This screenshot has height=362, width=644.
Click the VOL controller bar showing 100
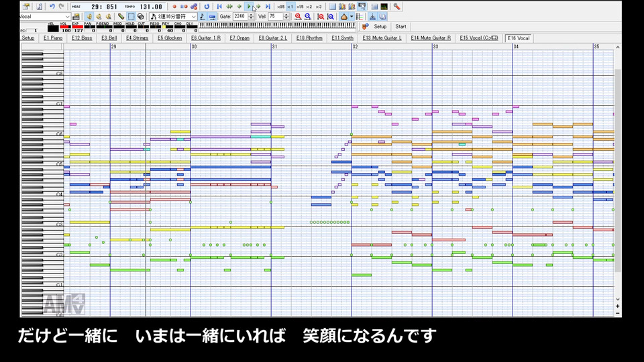(65, 28)
